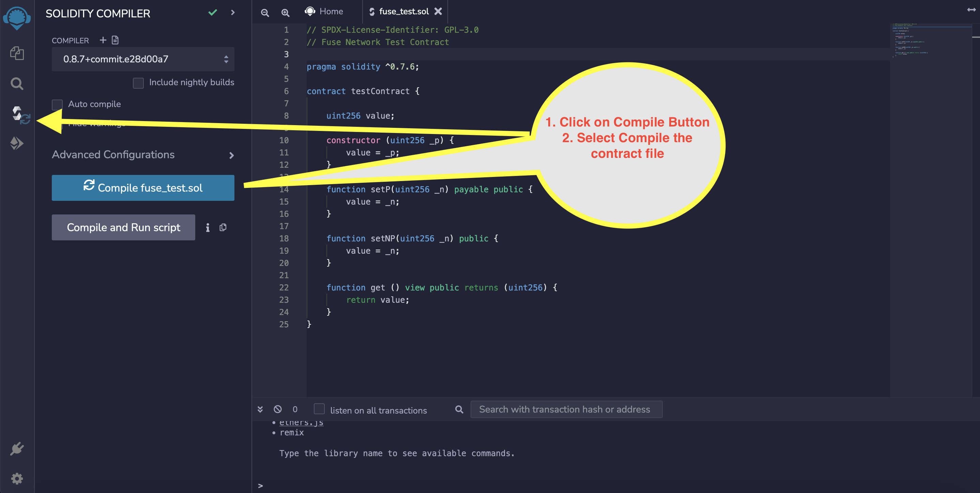
Task: Open Deploy and run transactions icon
Action: [x=17, y=143]
